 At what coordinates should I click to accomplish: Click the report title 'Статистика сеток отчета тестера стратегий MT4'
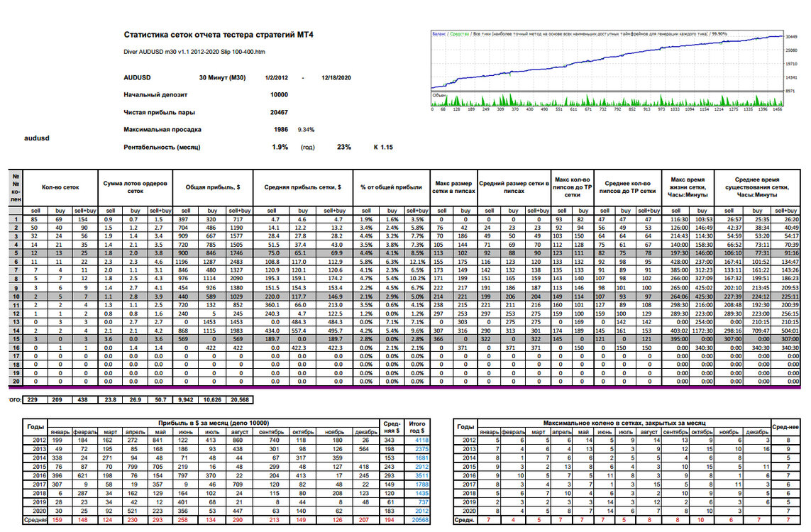click(x=219, y=35)
